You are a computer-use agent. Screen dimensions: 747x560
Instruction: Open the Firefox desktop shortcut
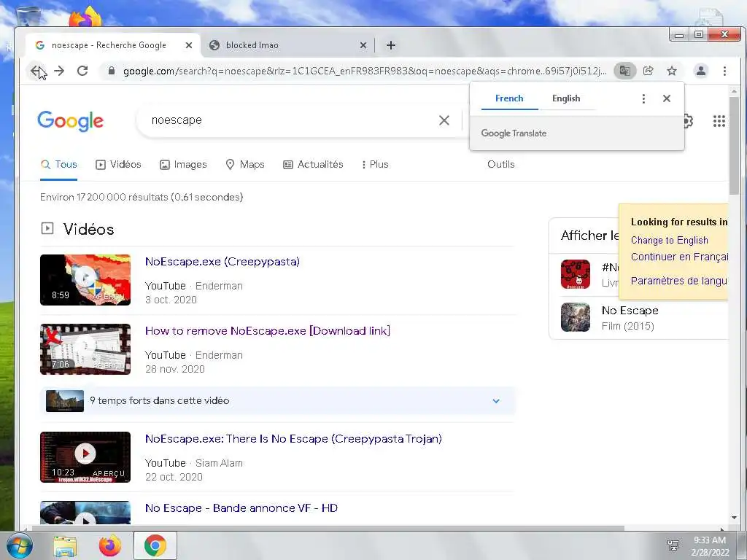click(86, 17)
